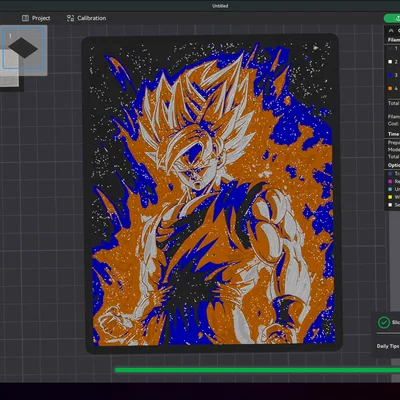Click the Time heading in the side panel
Screen dimensions: 400x400
(393, 134)
